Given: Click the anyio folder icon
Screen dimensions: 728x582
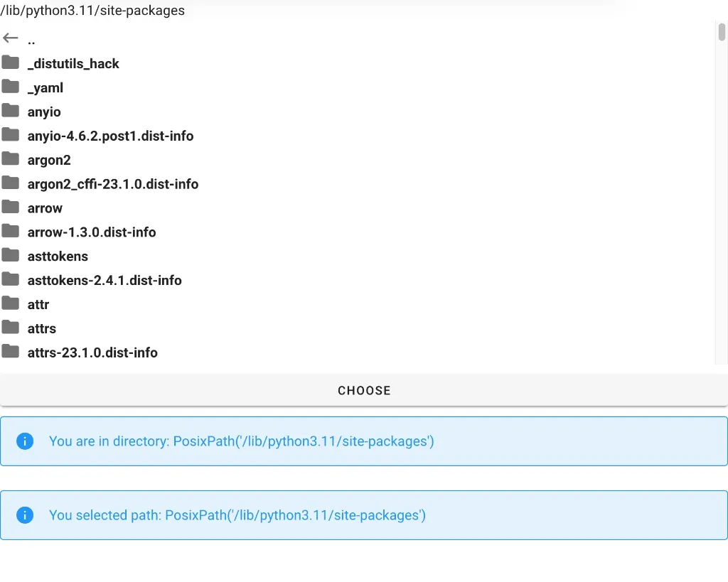Looking at the screenshot, I should (x=10, y=111).
